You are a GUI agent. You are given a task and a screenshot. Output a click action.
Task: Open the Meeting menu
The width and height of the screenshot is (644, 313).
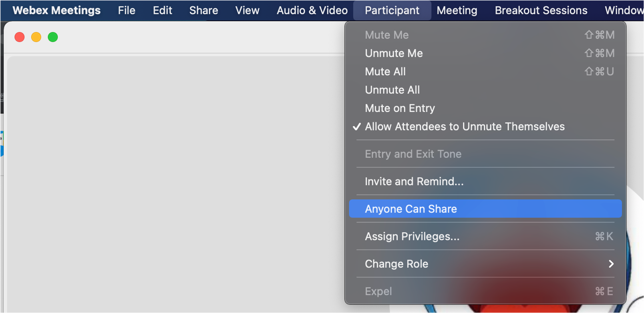[x=457, y=10]
